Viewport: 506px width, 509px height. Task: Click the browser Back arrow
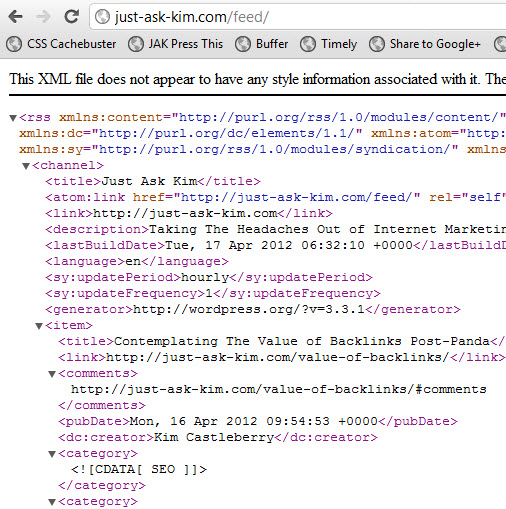click(x=16, y=16)
